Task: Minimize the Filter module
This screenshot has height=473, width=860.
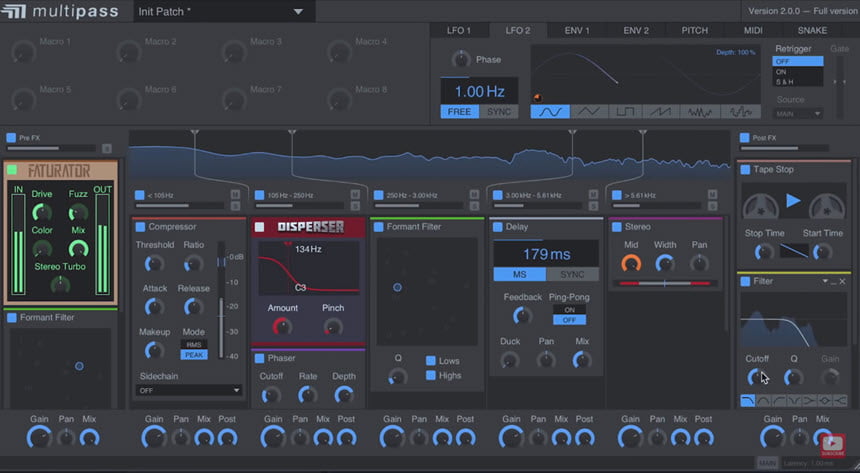Action: [834, 282]
